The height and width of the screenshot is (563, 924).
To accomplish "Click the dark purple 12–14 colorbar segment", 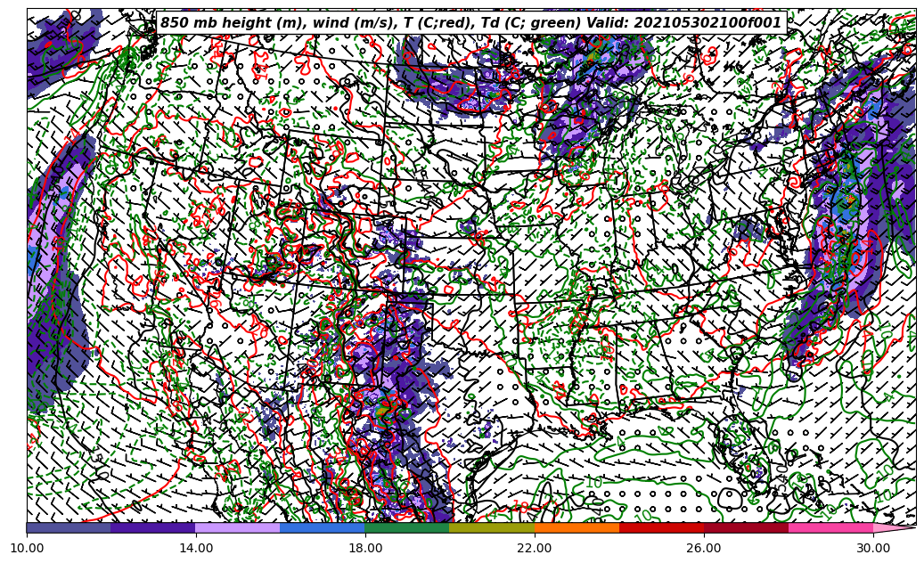I will click(x=153, y=527).
